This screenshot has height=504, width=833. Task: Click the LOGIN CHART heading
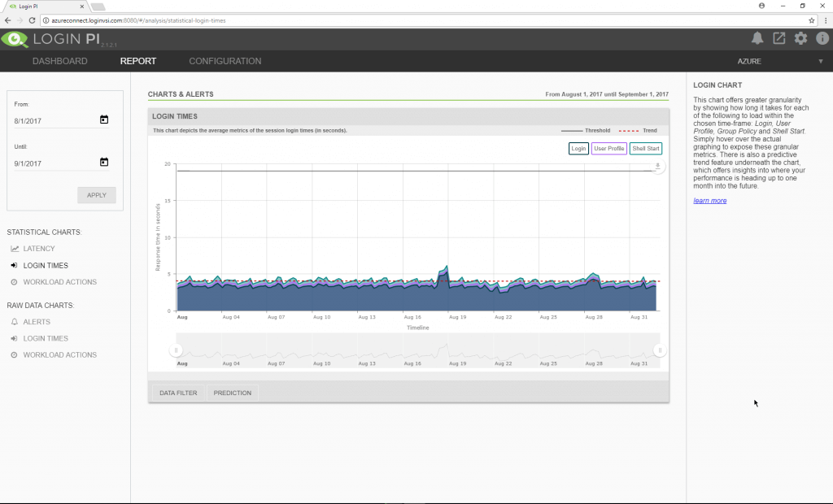(x=717, y=85)
